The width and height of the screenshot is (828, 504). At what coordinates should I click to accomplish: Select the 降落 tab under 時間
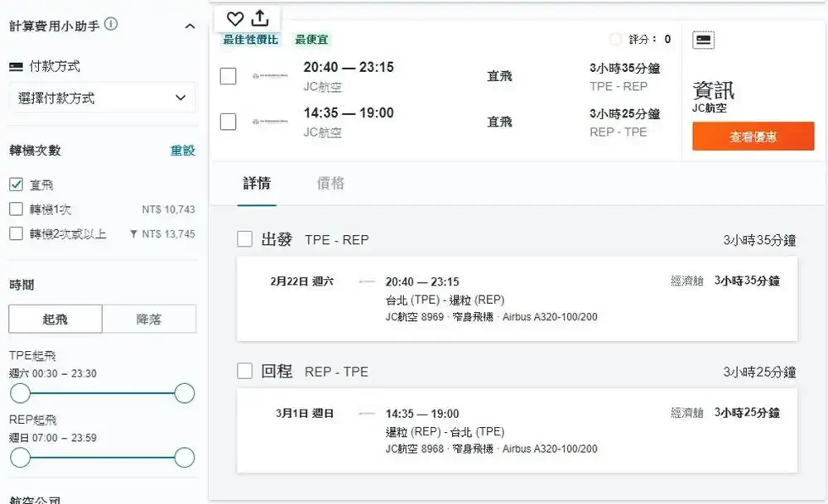click(149, 319)
